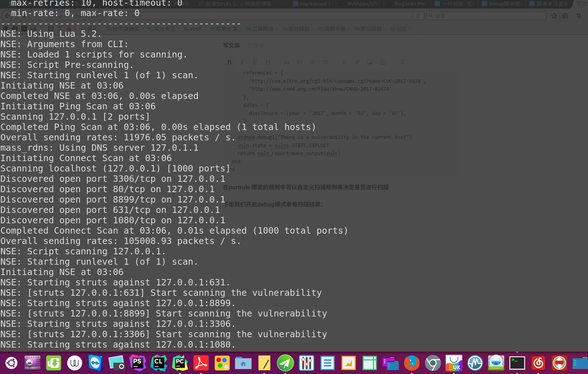Open NetEase Cloud Music dock icon
Viewport: 588px width, 374px height.
[538, 363]
